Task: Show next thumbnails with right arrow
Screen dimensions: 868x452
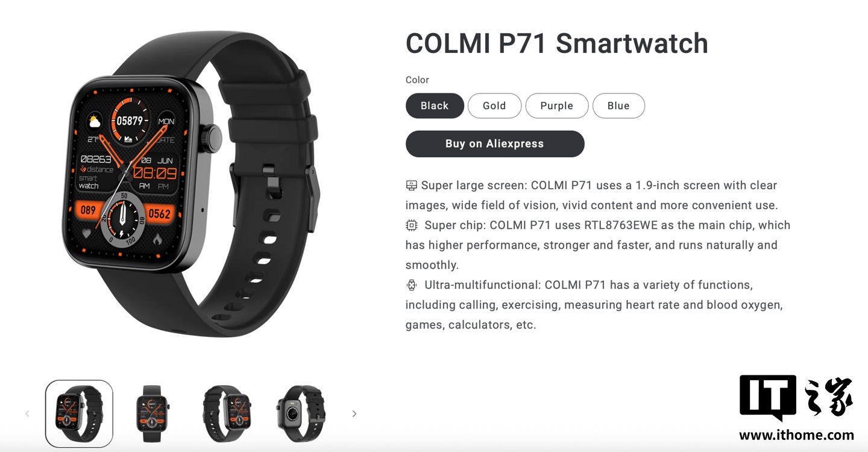Action: tap(354, 413)
